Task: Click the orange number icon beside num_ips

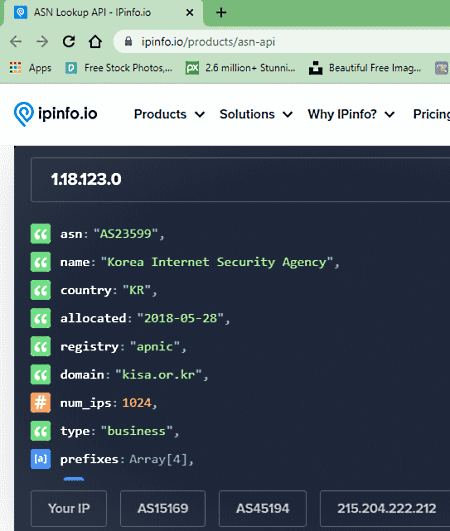Action: click(x=41, y=403)
